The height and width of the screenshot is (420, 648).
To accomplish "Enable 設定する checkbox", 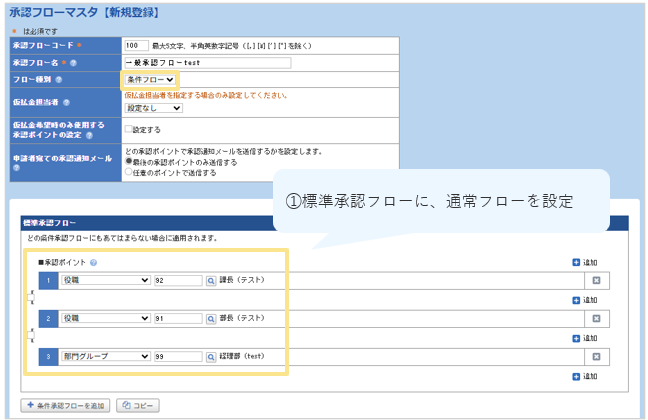I will coord(129,129).
